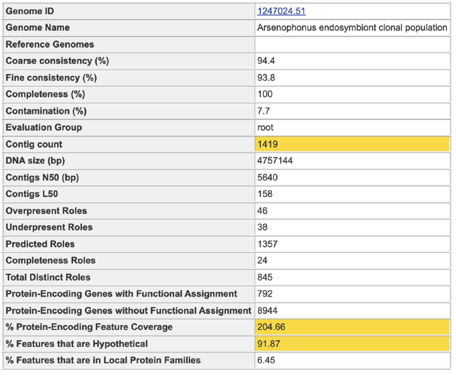Image resolution: width=456 pixels, height=375 pixels.
Task: Select the Completeness value 100
Action: click(x=265, y=94)
